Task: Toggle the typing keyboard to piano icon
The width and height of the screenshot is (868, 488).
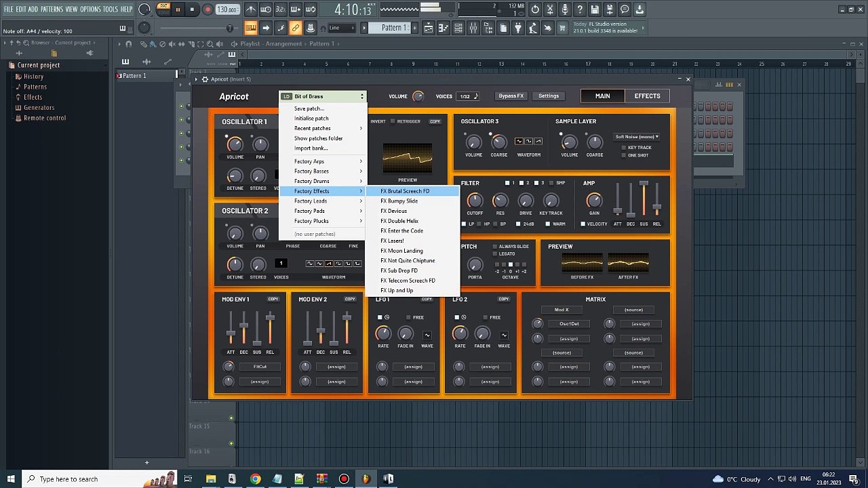Action: tap(250, 28)
